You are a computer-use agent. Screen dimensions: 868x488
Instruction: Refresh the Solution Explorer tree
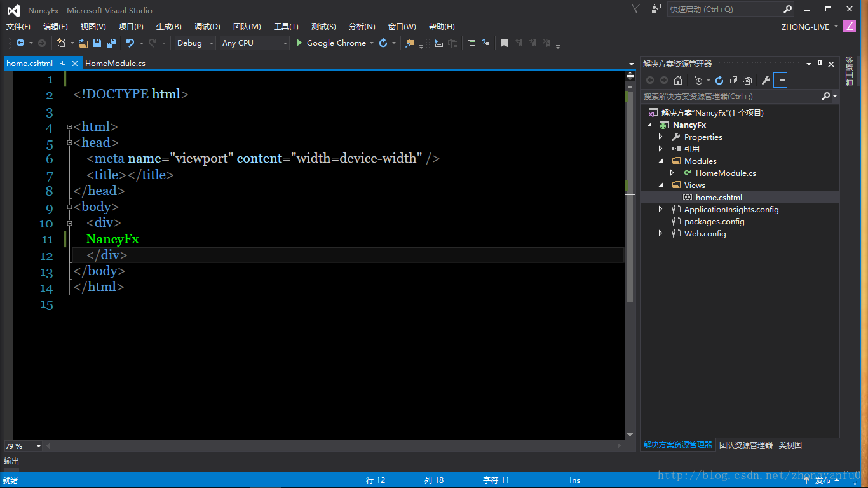[x=719, y=80]
